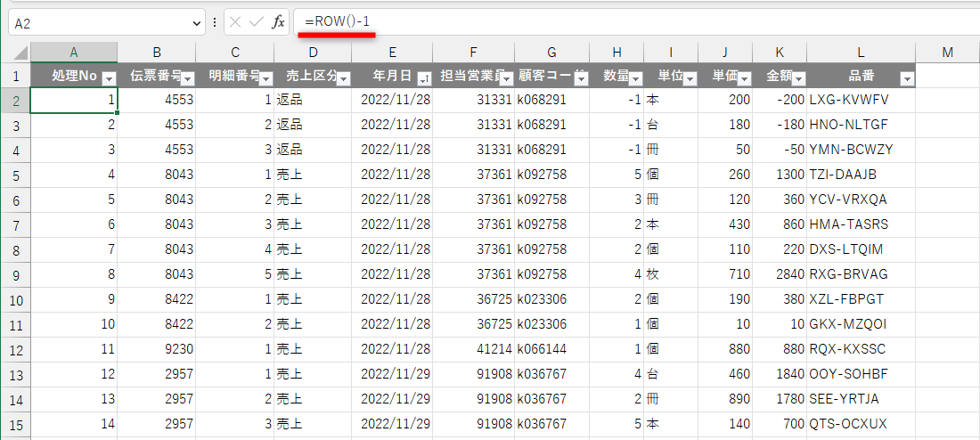Select 伝票番号 cell showing 9230

(156, 349)
